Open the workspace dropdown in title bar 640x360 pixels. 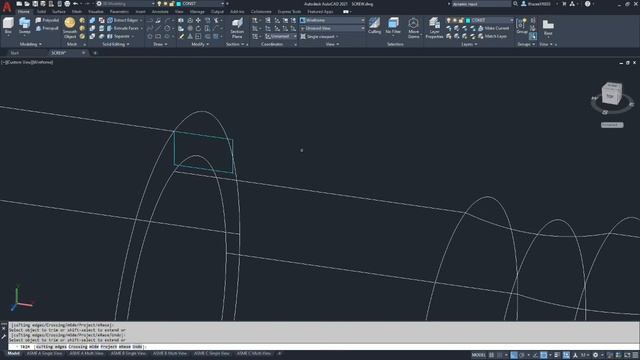[127, 4]
